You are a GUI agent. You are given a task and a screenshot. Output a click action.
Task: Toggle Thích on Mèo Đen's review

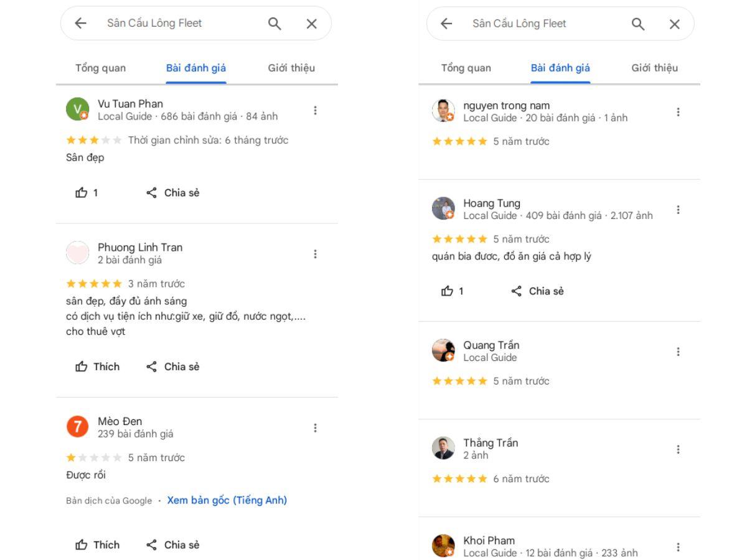pyautogui.click(x=97, y=545)
